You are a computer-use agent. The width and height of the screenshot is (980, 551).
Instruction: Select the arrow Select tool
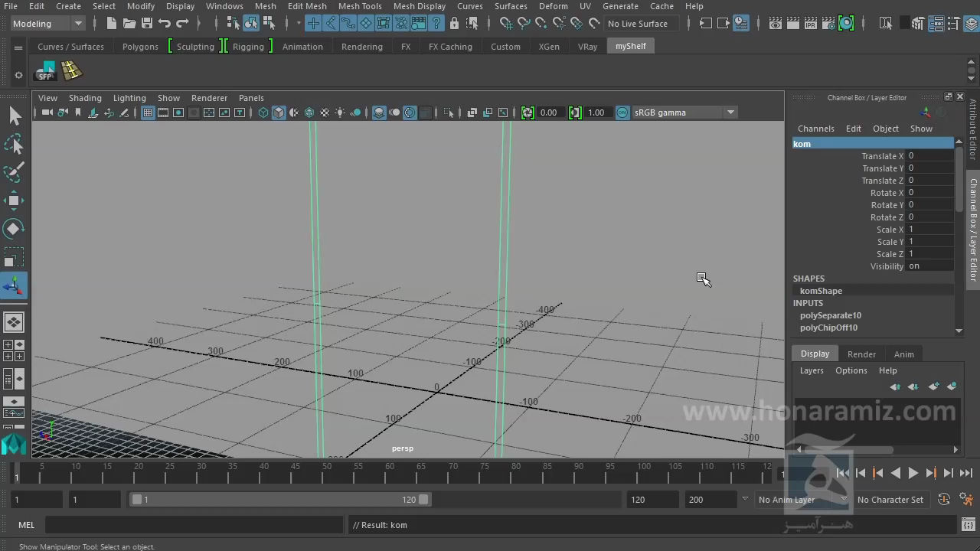(14, 116)
